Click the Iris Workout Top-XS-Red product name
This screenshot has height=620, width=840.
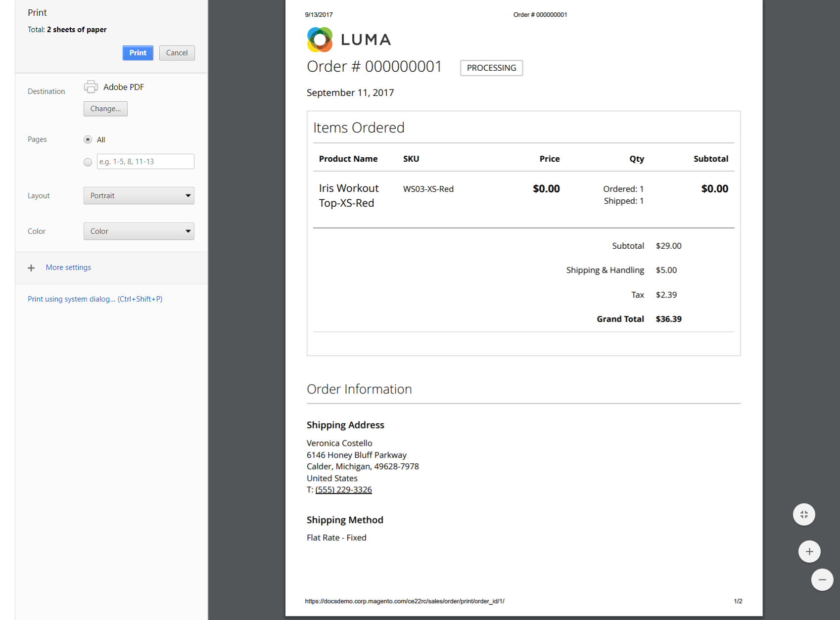tap(349, 196)
